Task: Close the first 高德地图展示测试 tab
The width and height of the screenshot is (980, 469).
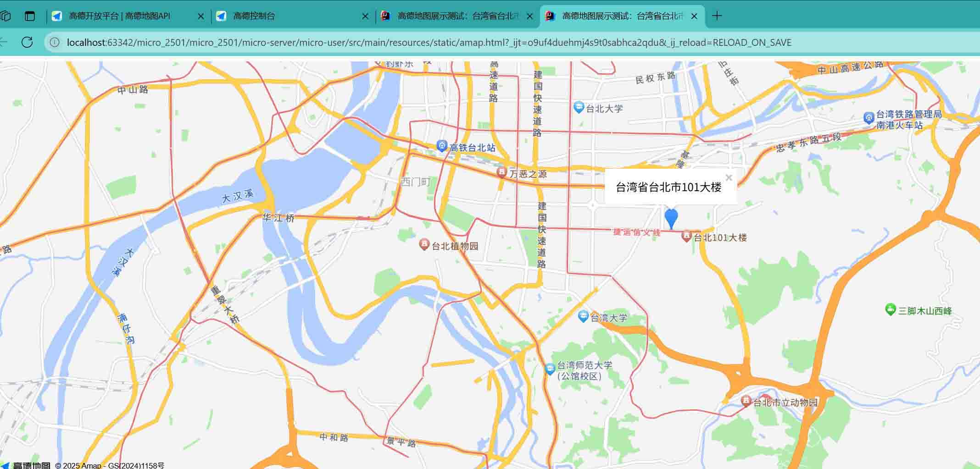Action: [x=530, y=17]
